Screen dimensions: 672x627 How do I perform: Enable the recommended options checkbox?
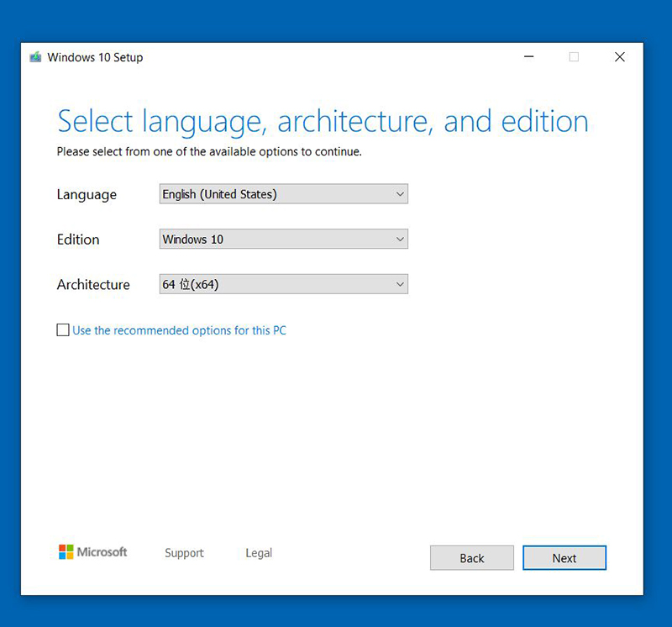(x=63, y=330)
